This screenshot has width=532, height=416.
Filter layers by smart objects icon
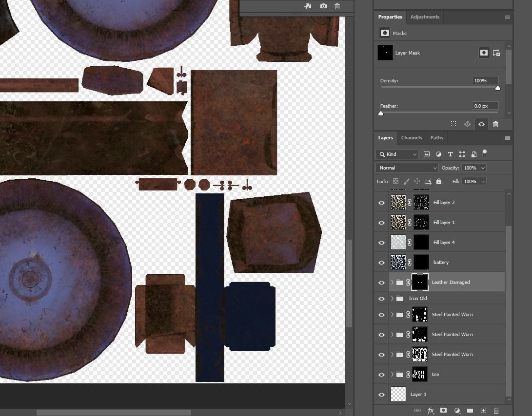coord(474,154)
